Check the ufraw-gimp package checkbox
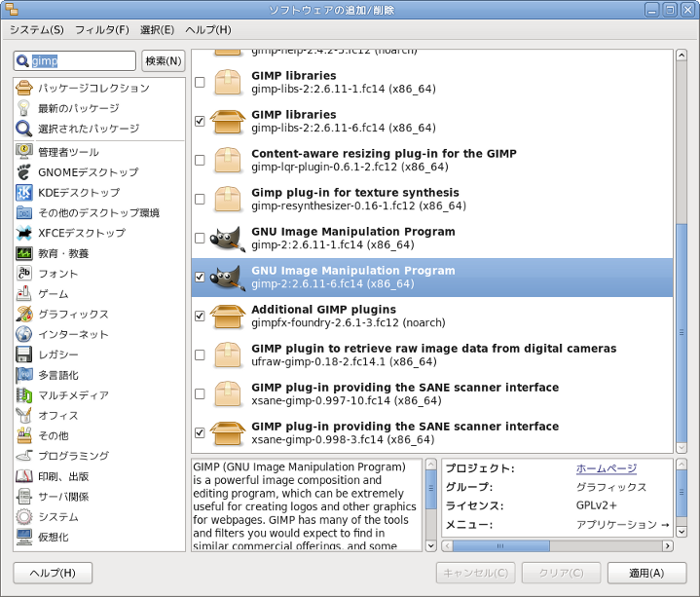The image size is (700, 597). (200, 354)
